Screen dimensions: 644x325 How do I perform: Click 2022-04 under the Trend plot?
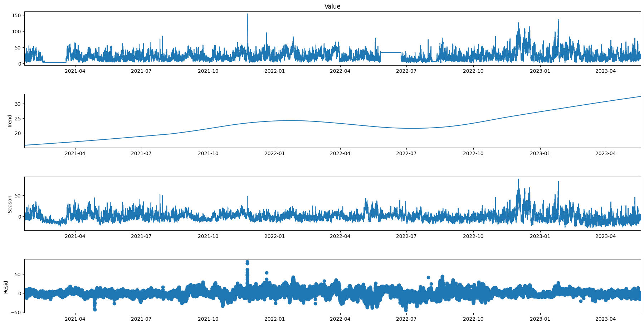tap(340, 153)
